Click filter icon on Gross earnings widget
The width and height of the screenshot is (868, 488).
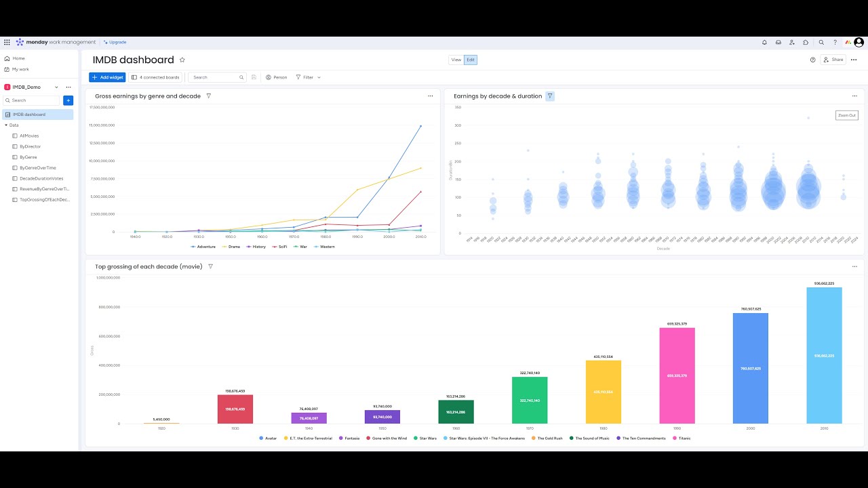208,96
